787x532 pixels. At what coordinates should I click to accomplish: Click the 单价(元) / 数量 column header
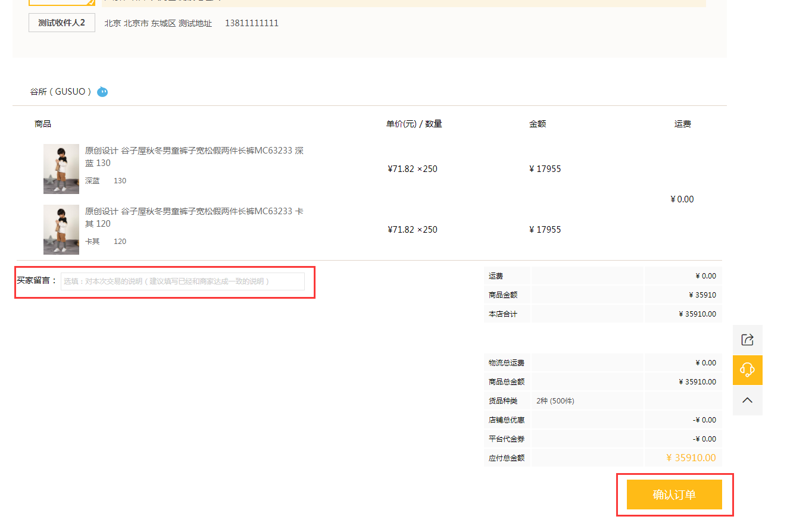click(x=414, y=124)
